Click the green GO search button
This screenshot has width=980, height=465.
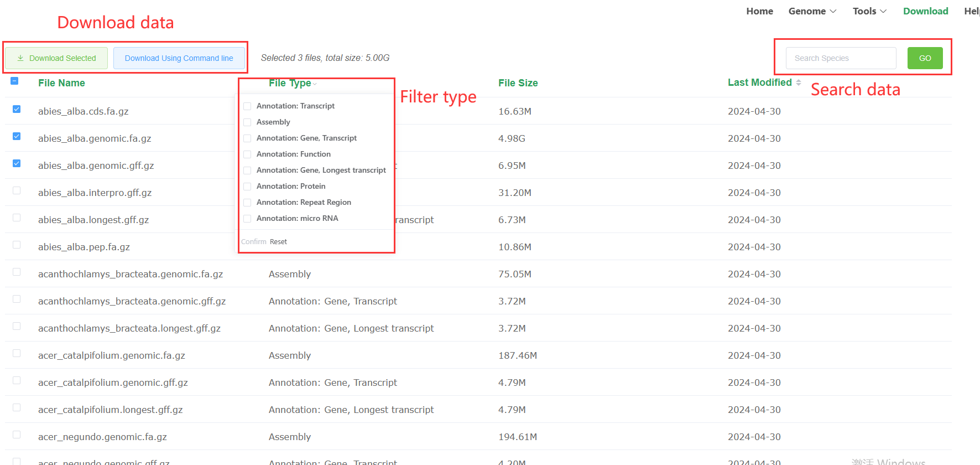[925, 58]
